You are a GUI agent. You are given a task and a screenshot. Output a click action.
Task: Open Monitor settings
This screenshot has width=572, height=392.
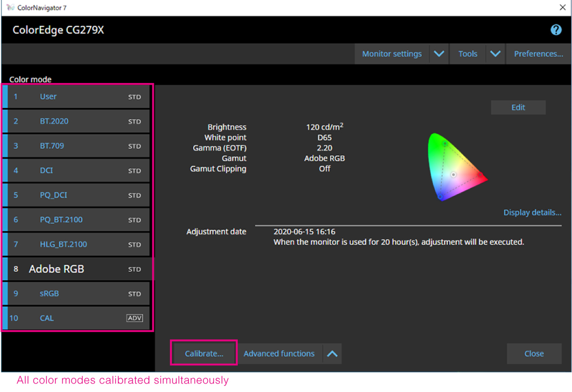(x=392, y=54)
